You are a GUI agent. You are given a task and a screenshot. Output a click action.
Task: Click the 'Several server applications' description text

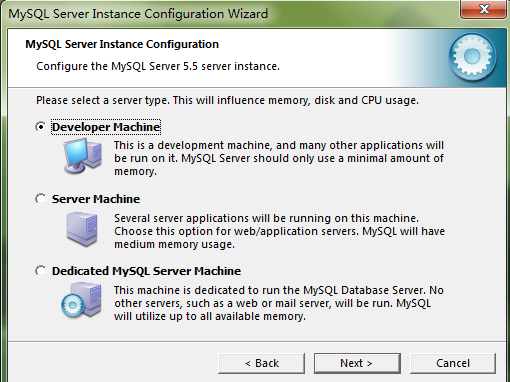[x=279, y=231]
